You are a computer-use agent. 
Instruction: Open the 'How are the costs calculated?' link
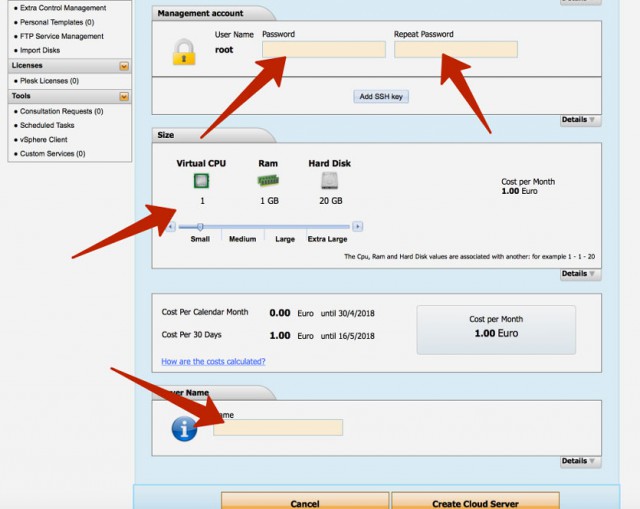pos(213,361)
